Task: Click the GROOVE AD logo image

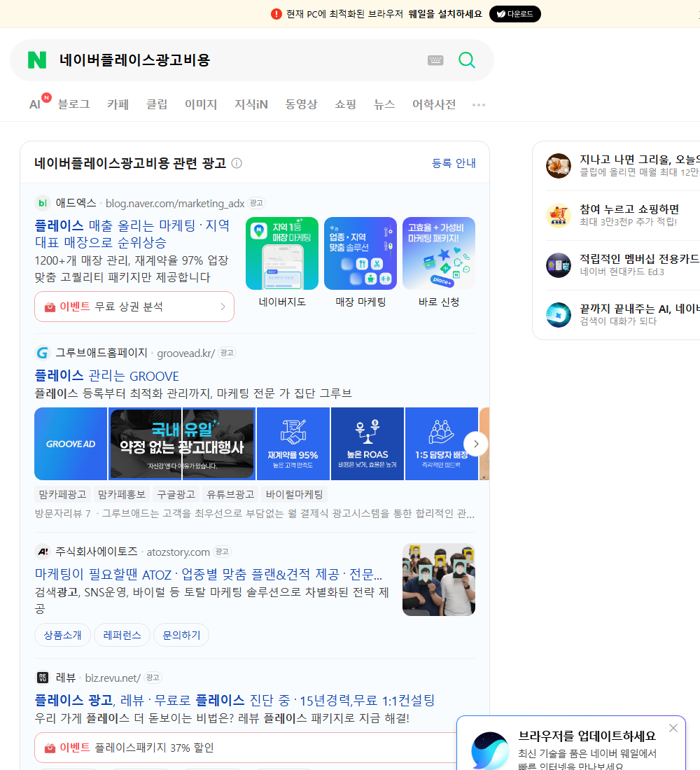Action: tap(71, 443)
